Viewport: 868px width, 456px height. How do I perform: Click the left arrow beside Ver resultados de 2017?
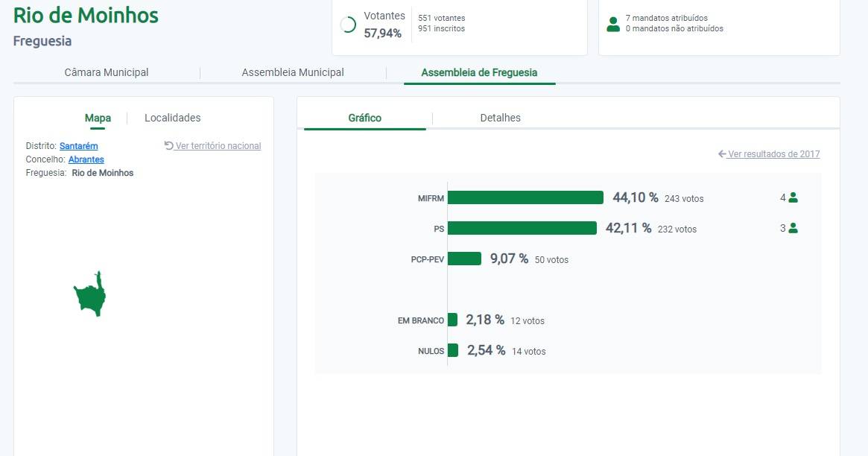pos(722,154)
